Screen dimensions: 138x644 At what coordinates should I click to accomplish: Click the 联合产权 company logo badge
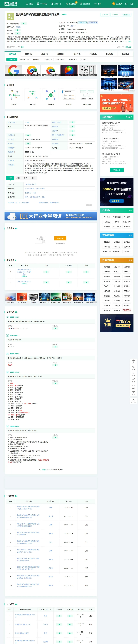click(10, 17)
